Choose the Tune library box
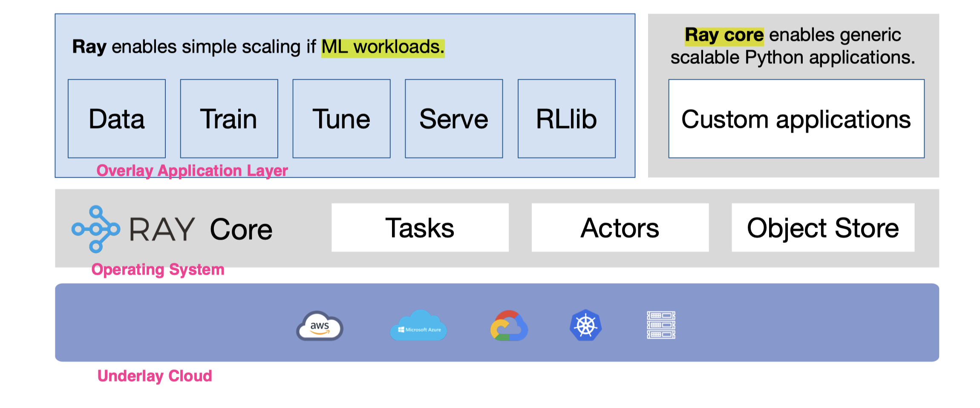Image resolution: width=980 pixels, height=408 pixels. coord(341,119)
